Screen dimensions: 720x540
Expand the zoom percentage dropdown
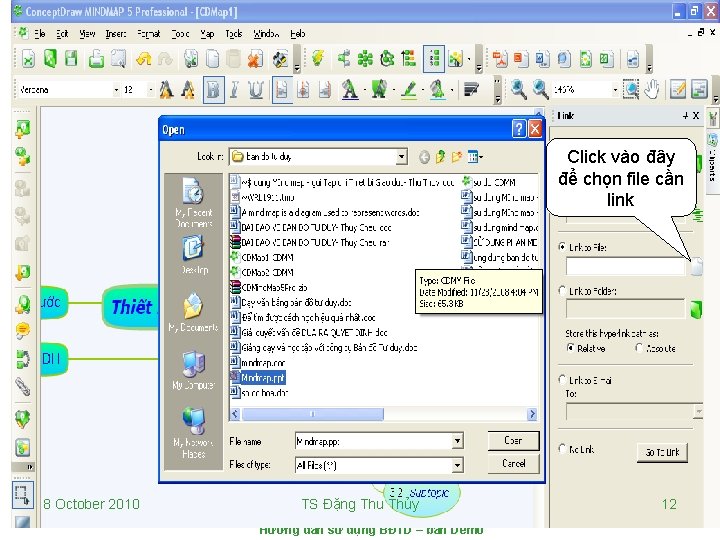pyautogui.click(x=615, y=90)
